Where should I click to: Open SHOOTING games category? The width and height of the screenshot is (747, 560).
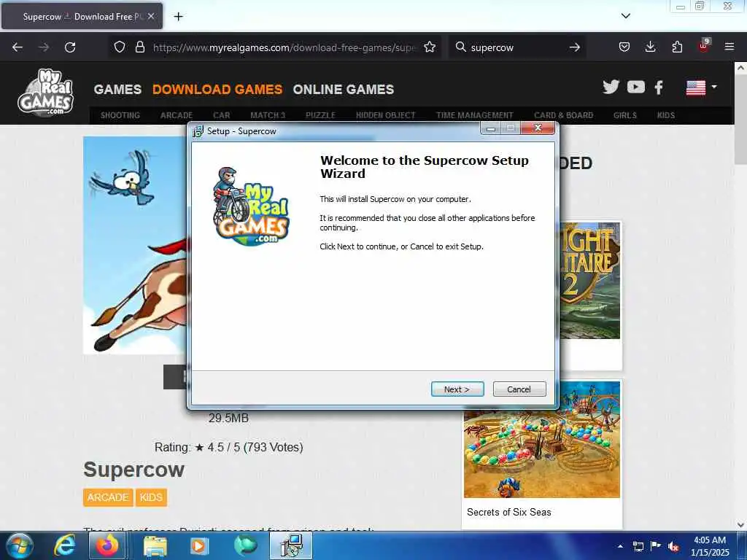pyautogui.click(x=120, y=115)
